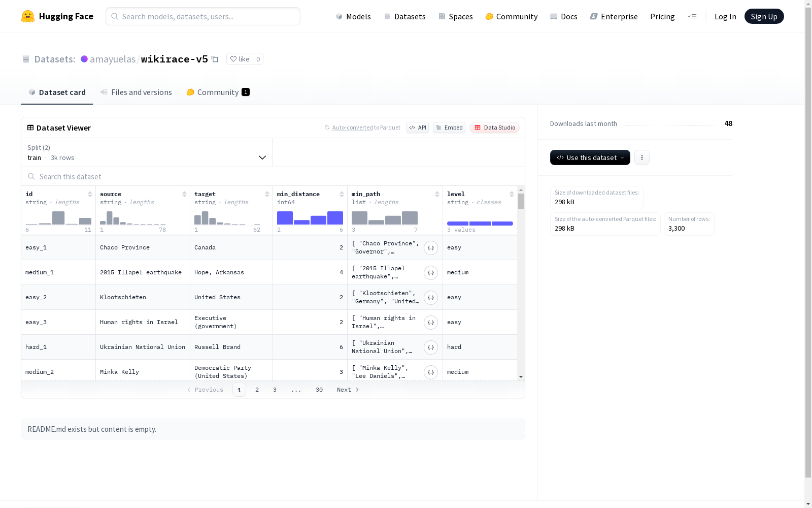
Task: Expand the hard_1 min_path cell braces icon
Action: tap(431, 347)
